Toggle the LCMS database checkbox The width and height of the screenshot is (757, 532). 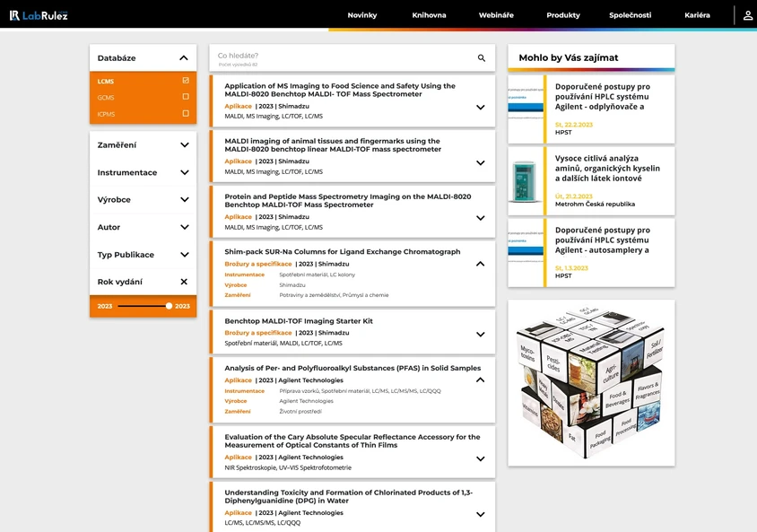[x=186, y=81]
